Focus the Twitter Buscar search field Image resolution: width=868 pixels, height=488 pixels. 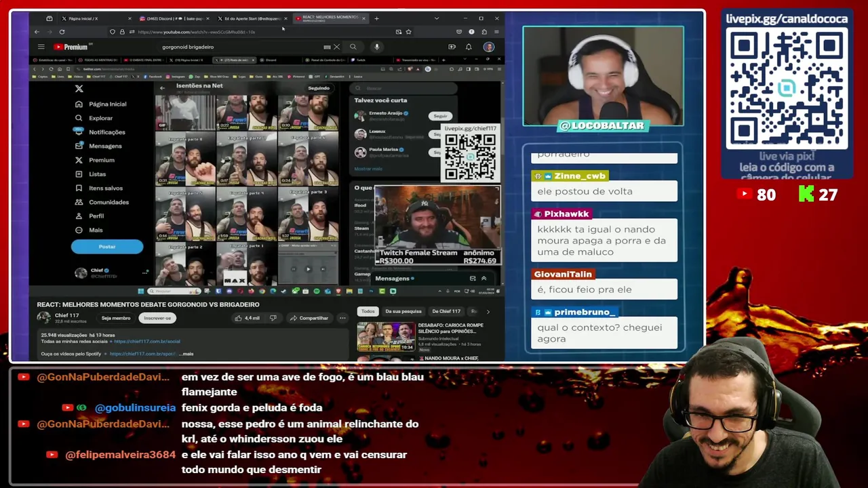click(403, 88)
